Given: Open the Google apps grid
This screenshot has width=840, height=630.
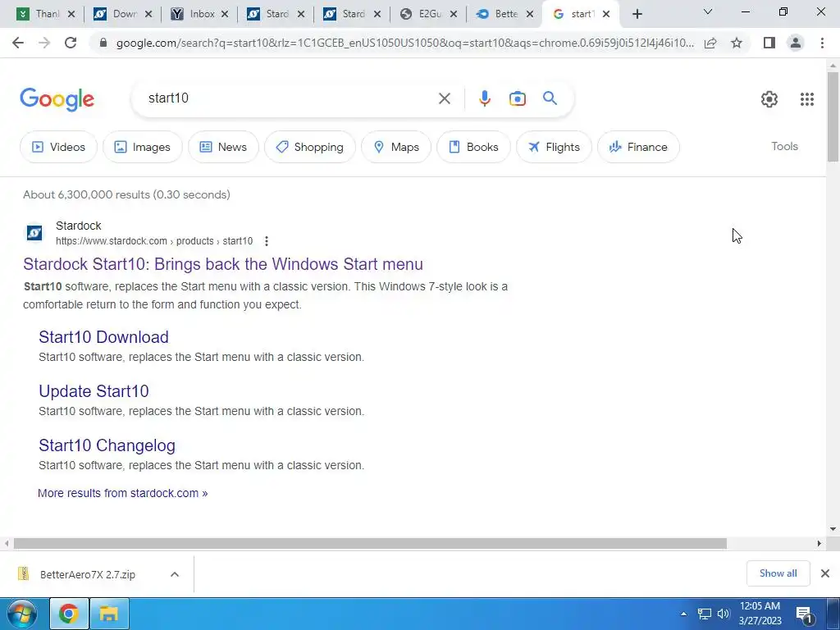Looking at the screenshot, I should click(x=807, y=99).
